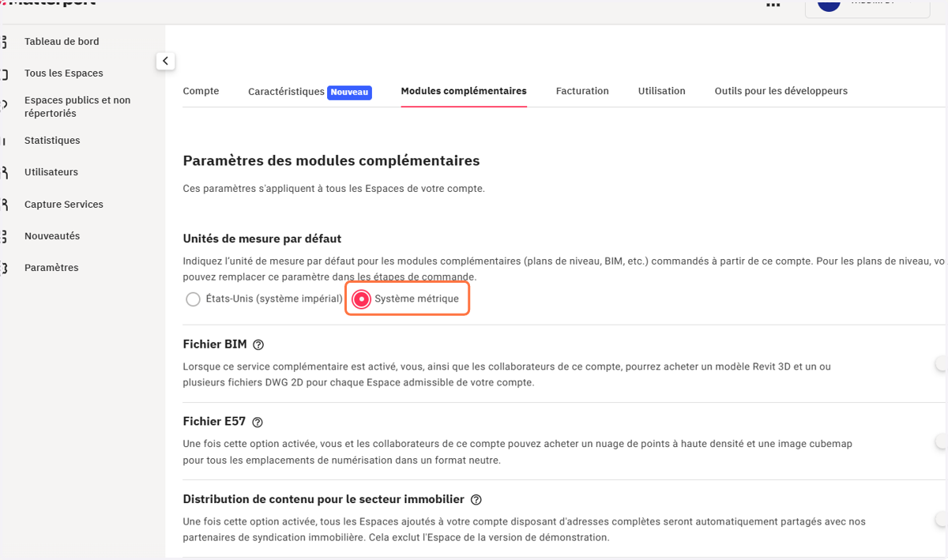Click heading Paramètres des modules complémentaires
The image size is (948, 560).
click(331, 161)
